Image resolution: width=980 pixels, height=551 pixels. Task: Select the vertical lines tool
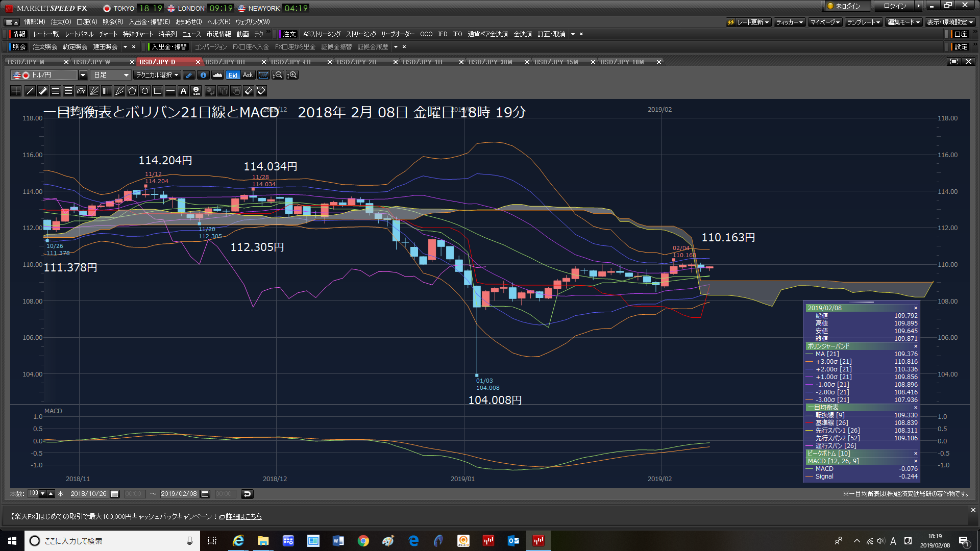[107, 91]
